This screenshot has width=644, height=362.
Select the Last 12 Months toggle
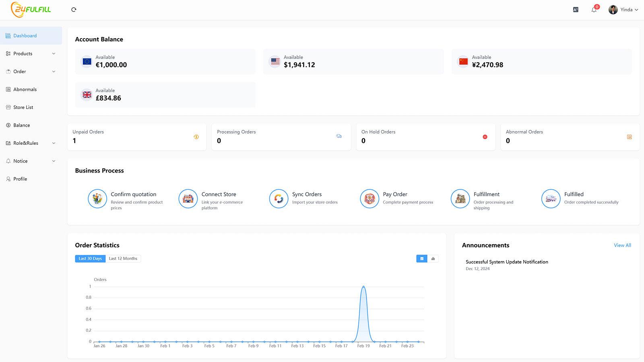[123, 258]
